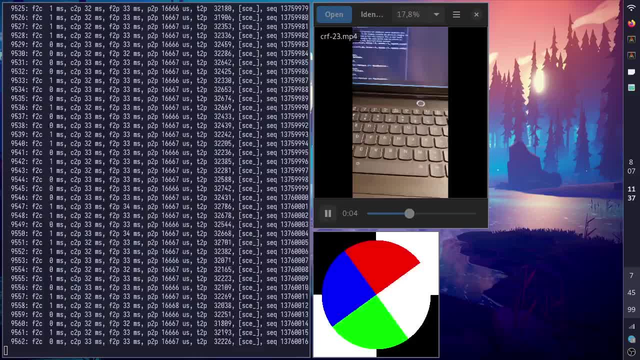Click the crf-23.mp4 filename overlay
This screenshot has width=640, height=360.
[339, 36]
